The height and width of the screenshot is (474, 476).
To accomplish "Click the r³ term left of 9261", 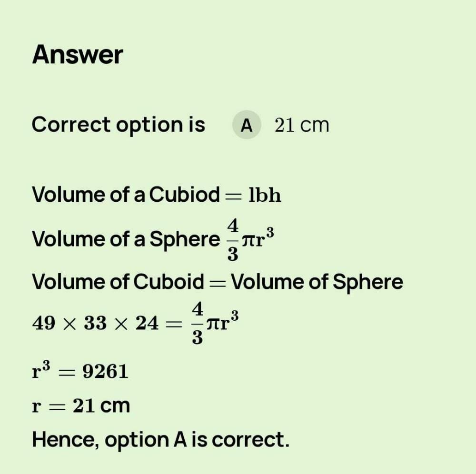I will tap(42, 370).
